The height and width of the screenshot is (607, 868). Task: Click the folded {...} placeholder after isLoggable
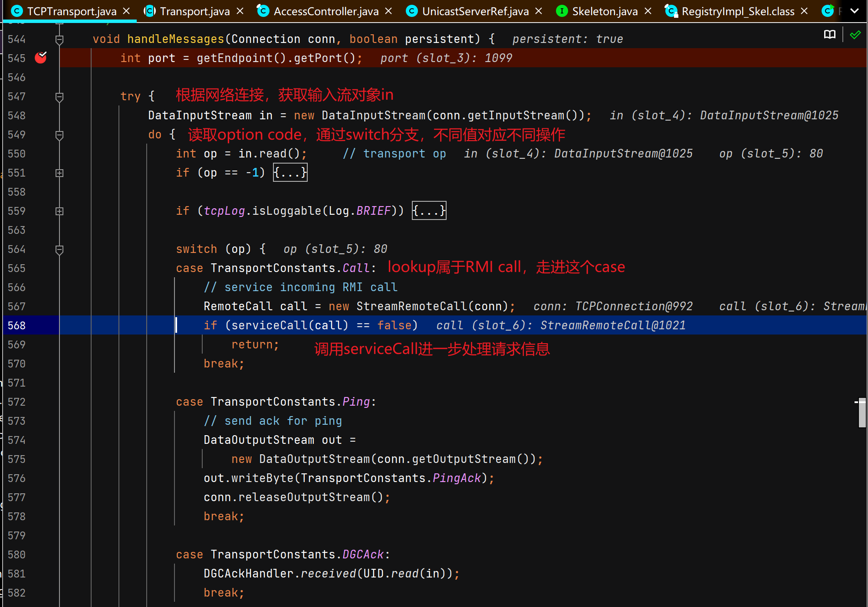[429, 211]
